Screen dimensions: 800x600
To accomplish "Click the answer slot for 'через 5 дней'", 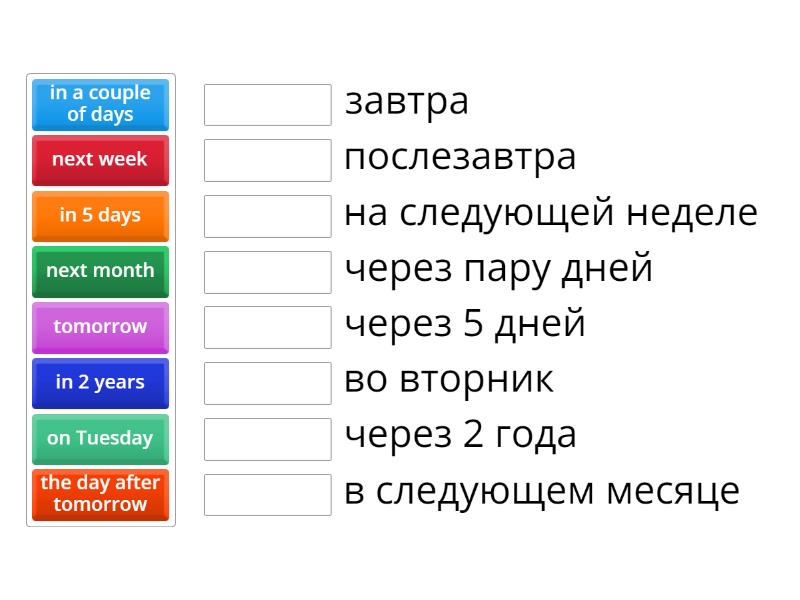I will [267, 327].
